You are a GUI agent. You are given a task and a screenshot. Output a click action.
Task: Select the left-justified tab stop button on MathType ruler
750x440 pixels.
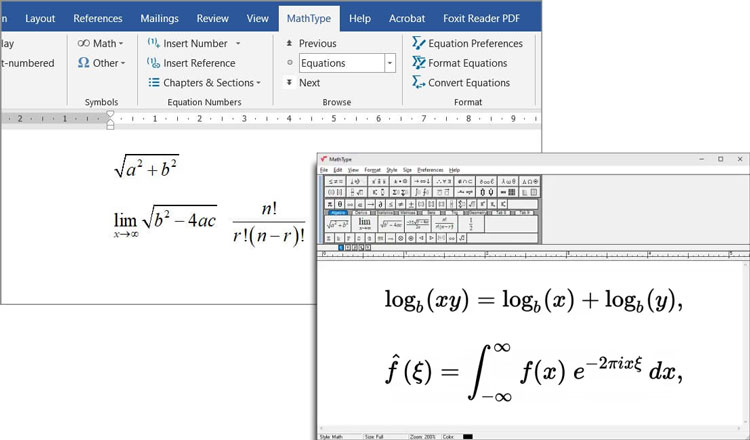[341, 247]
